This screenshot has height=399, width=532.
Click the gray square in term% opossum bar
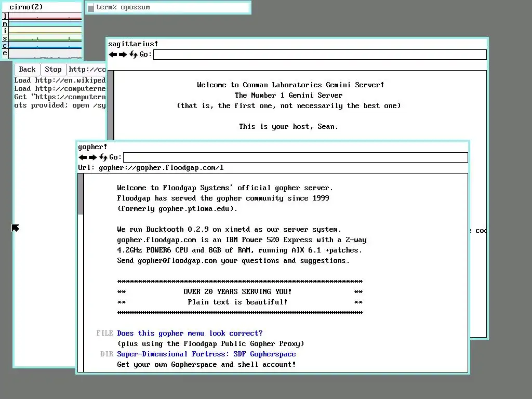90,8
